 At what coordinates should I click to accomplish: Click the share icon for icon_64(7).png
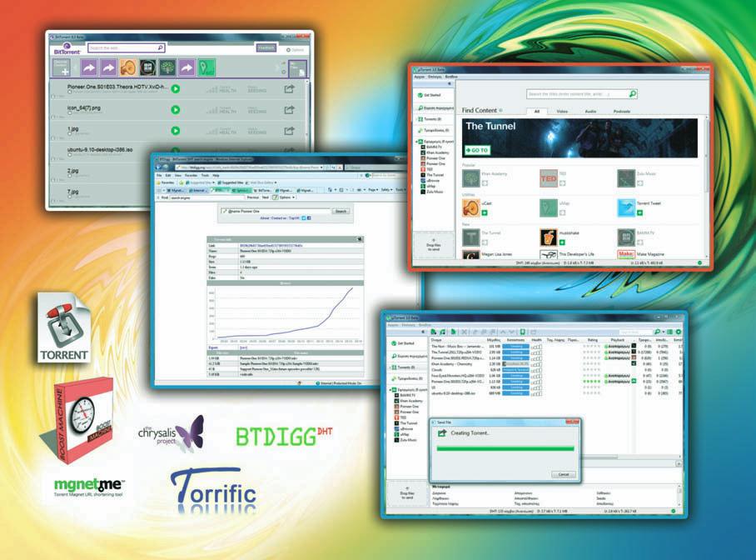click(x=290, y=109)
